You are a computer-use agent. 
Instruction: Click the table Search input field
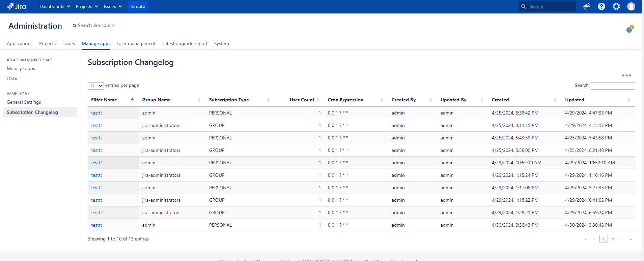pyautogui.click(x=613, y=86)
